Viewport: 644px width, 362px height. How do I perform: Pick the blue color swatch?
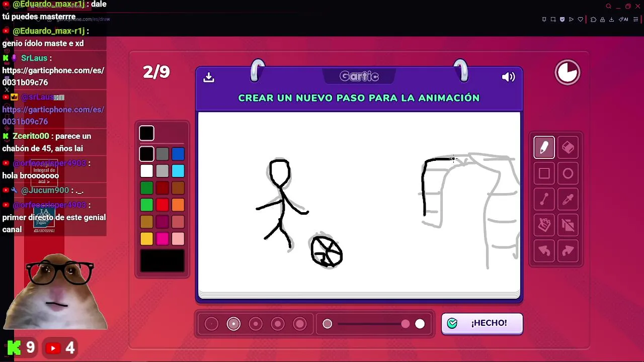178,154
